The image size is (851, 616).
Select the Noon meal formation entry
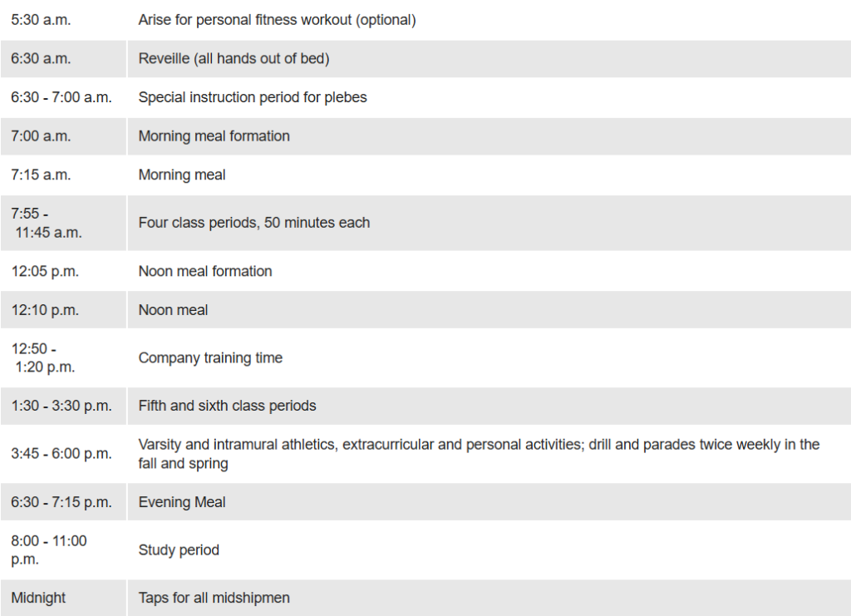pos(205,271)
